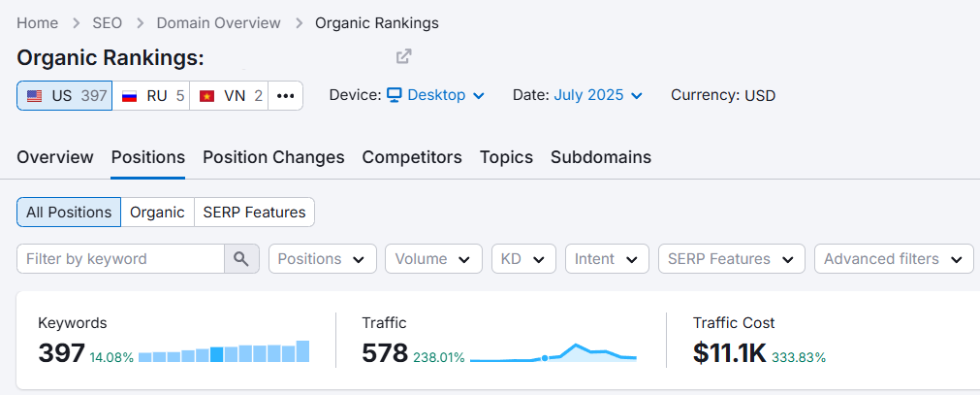Open the Date July 2025 dropdown
Viewport: 980px width, 395px height.
[598, 95]
